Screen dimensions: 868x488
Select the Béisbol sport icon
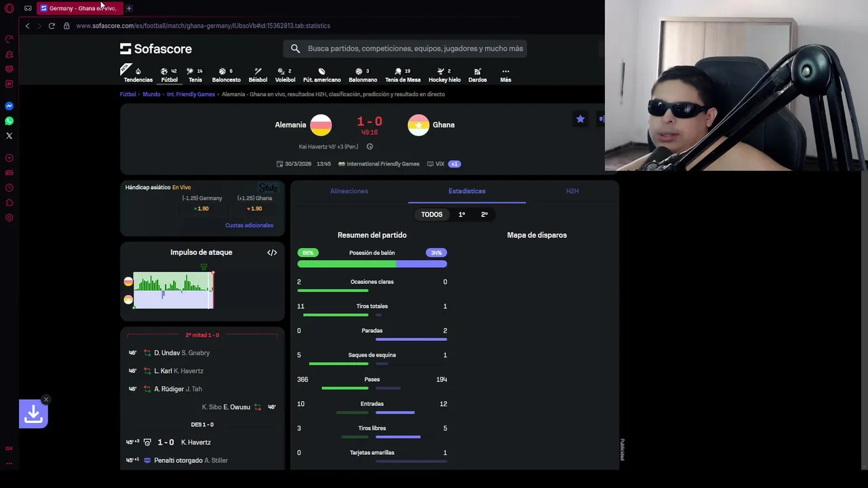click(258, 75)
